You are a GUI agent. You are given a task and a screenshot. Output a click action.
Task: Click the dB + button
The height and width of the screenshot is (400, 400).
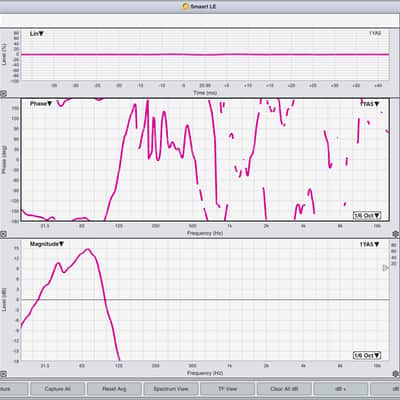[x=341, y=389]
